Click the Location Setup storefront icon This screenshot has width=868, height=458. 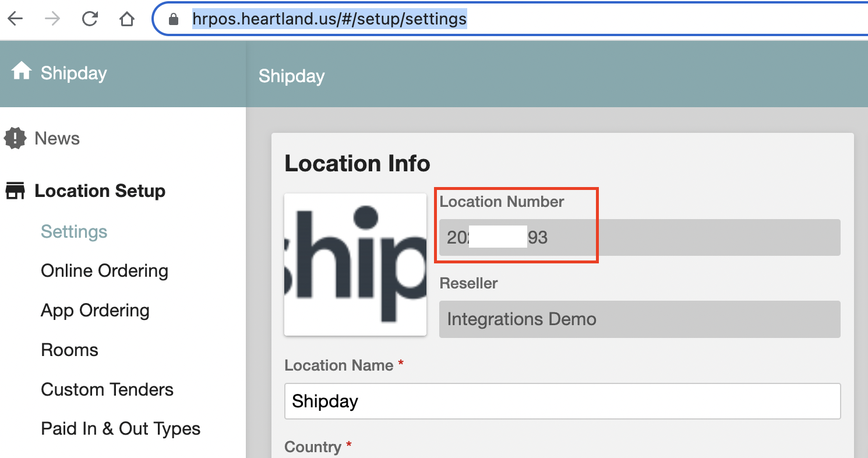tap(15, 189)
